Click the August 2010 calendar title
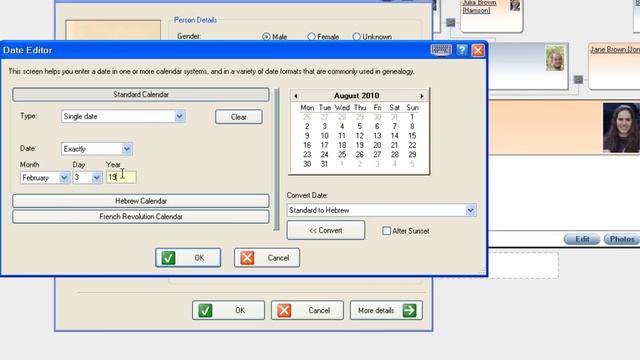This screenshot has height=360, width=640. pos(357,96)
